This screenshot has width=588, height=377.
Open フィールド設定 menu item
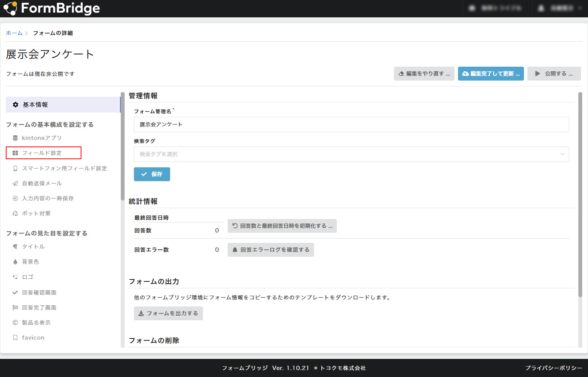pos(42,153)
